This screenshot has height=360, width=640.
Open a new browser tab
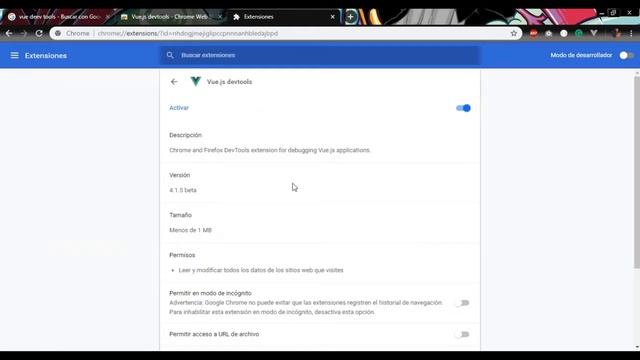[x=350, y=17]
